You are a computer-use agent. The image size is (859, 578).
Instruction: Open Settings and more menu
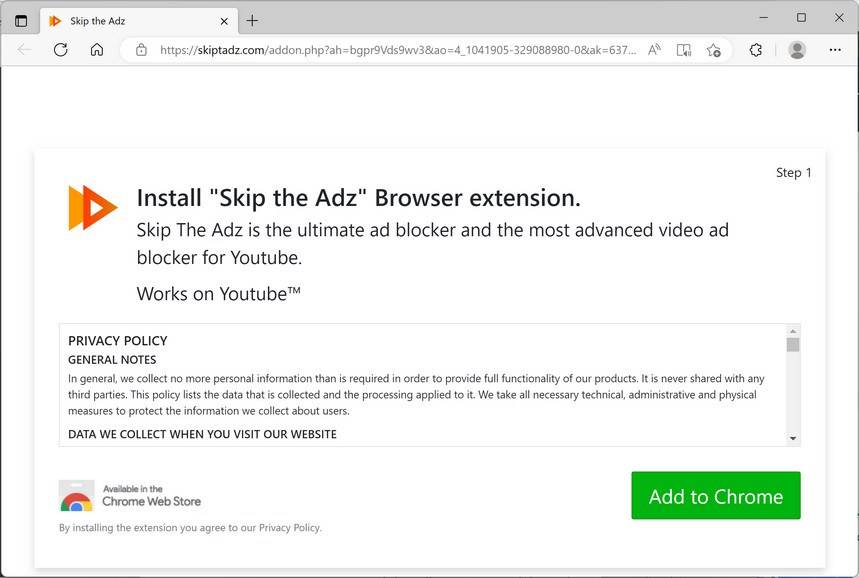click(835, 50)
